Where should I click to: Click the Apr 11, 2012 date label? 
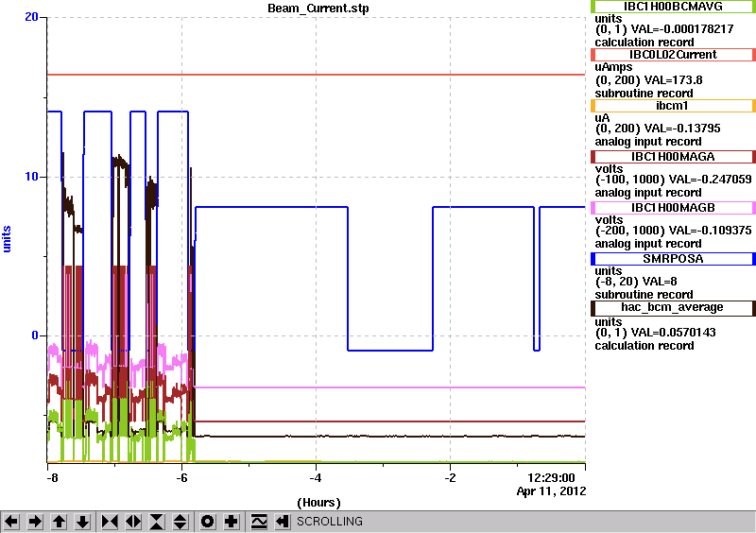tap(551, 491)
